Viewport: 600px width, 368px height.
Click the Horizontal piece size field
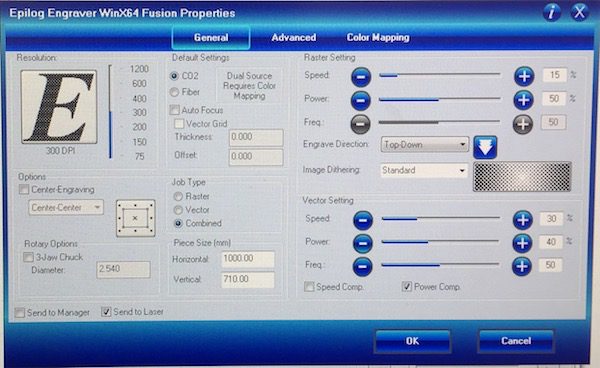(248, 259)
